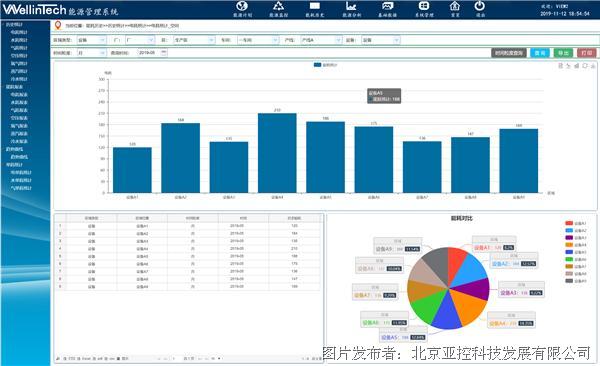Image resolution: width=600 pixels, height=366 pixels.
Task: Select the second child item under the first sidebar group
Action: coord(19,40)
